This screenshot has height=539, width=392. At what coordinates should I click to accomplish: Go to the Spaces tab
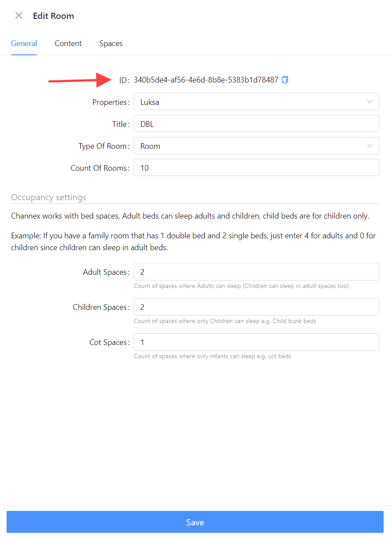111,43
